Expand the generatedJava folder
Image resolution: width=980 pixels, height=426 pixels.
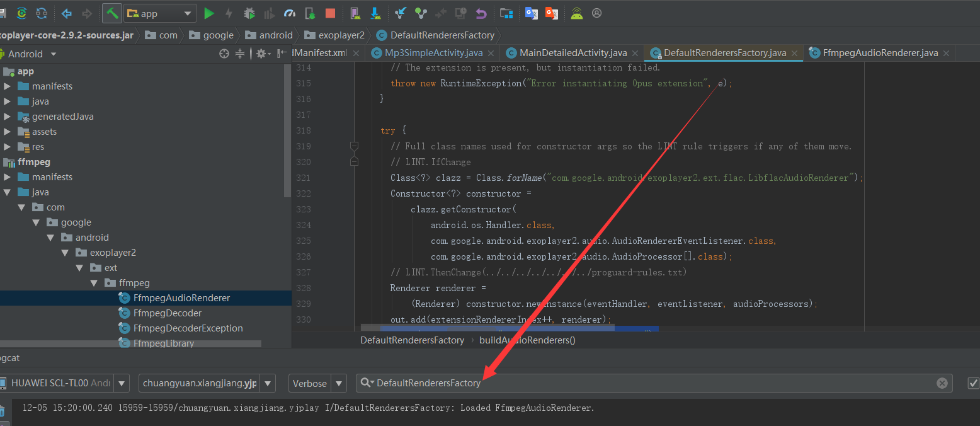coord(8,117)
